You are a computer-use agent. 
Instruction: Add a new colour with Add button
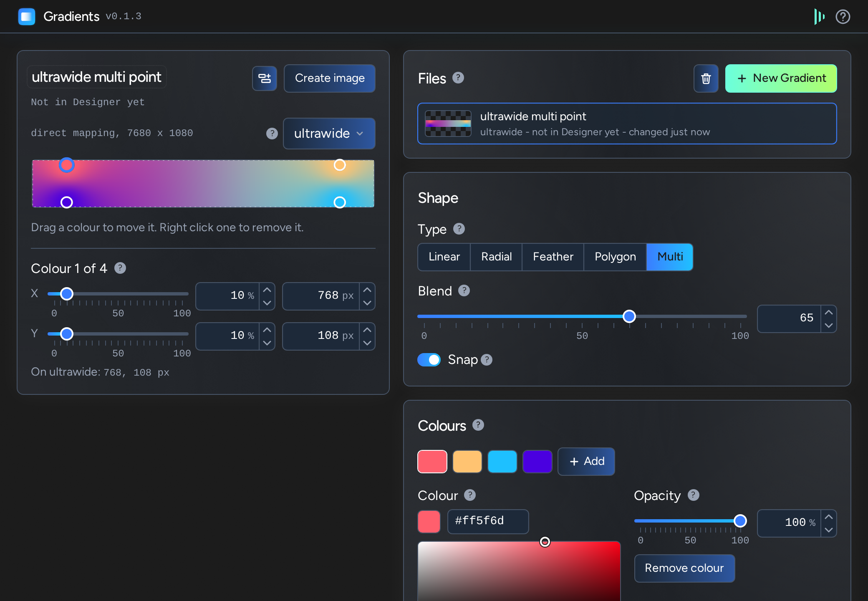point(586,461)
